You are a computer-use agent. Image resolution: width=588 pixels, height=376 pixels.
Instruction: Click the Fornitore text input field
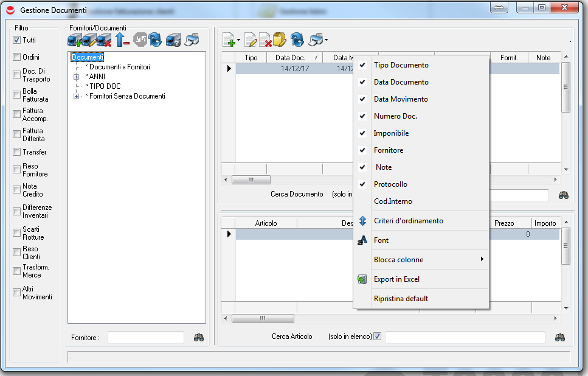tap(145, 337)
